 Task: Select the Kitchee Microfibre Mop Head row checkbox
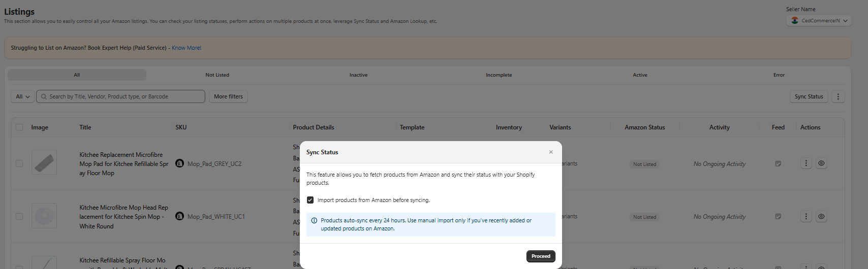[19, 216]
